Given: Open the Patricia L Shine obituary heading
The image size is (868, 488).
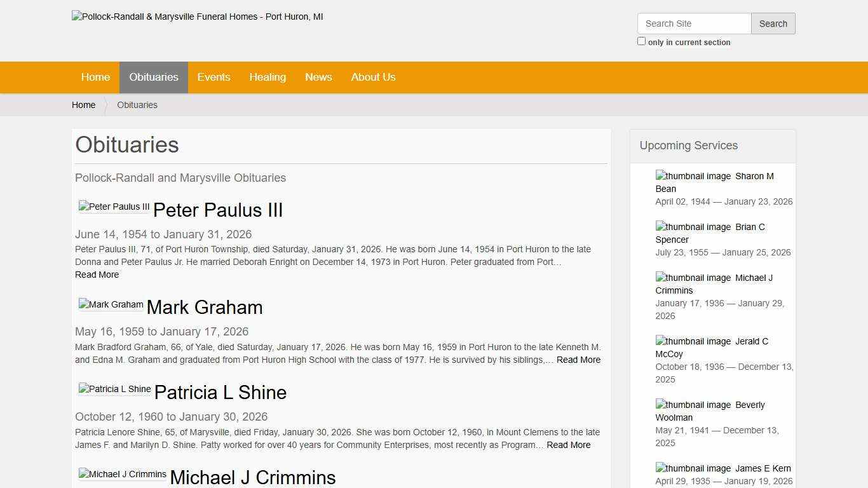Looking at the screenshot, I should click(x=220, y=393).
